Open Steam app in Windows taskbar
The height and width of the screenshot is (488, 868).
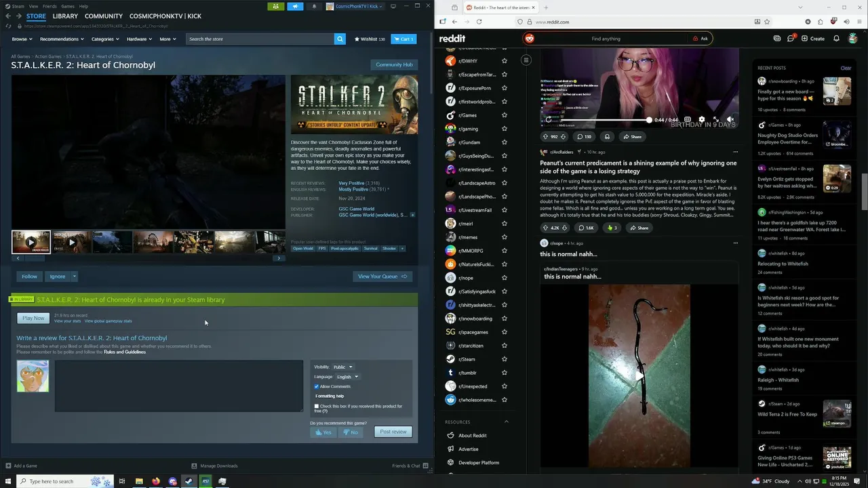tap(189, 481)
